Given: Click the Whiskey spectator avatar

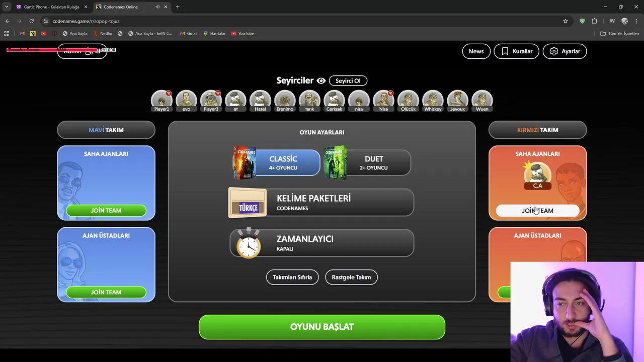Looking at the screenshot, I should point(433,100).
